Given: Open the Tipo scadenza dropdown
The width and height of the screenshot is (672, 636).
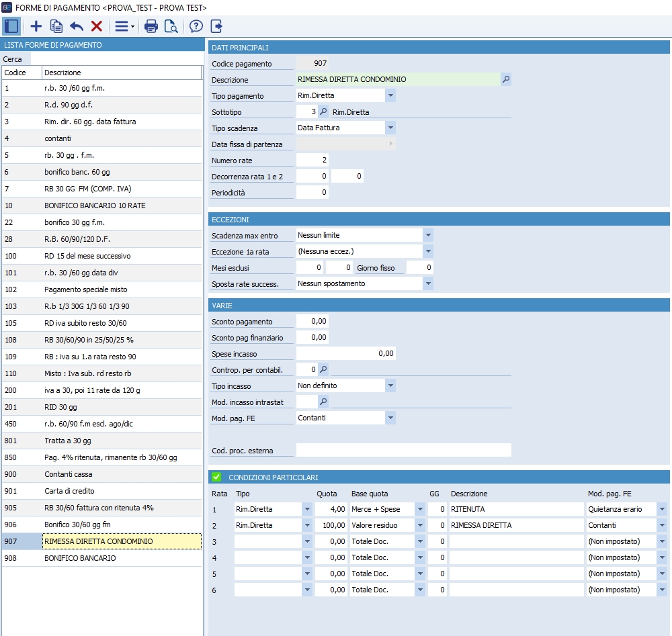Looking at the screenshot, I should click(x=390, y=128).
